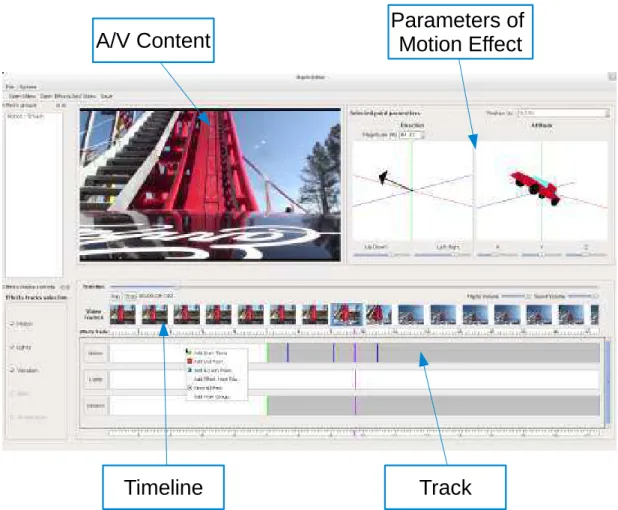Adjust the Up/Down direction slider
Image resolution: width=618 pixels, height=510 pixels.
click(x=381, y=255)
